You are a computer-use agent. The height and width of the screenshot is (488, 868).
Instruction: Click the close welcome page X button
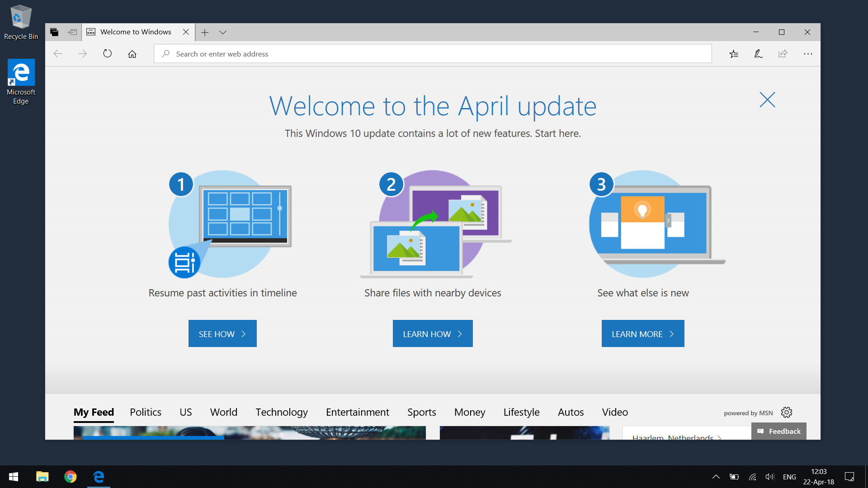pyautogui.click(x=767, y=99)
